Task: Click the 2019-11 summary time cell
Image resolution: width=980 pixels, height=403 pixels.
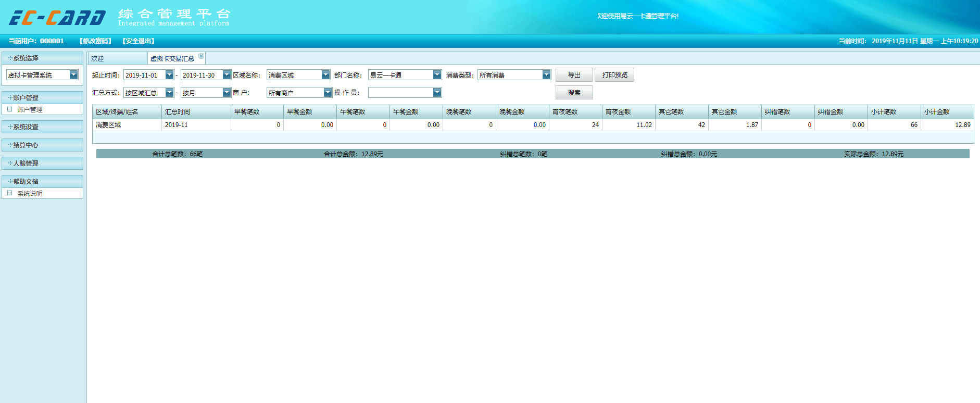Action: click(x=196, y=125)
